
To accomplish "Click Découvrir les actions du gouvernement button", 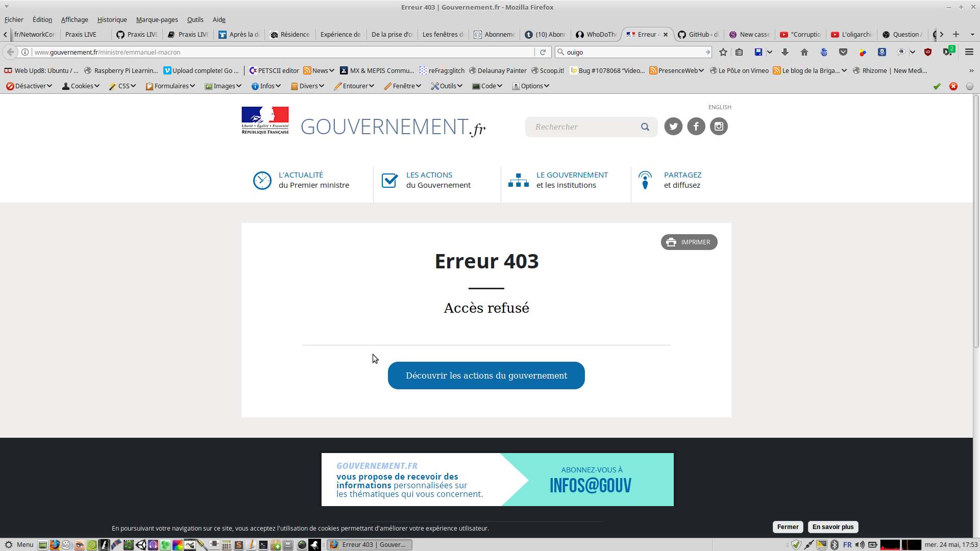I will (486, 375).
